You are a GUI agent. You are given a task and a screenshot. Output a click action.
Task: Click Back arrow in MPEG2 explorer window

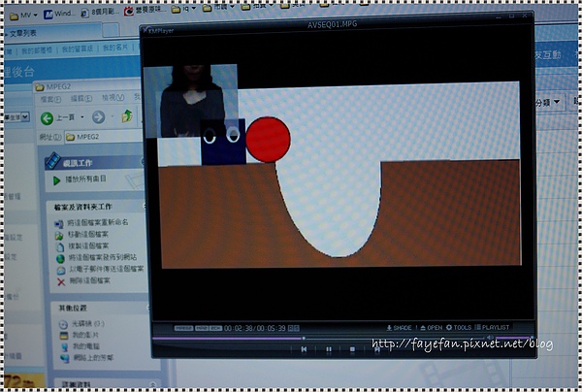[48, 118]
